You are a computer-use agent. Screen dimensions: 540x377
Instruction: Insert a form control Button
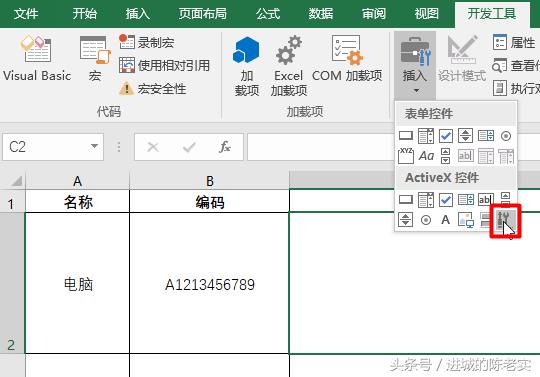point(406,136)
